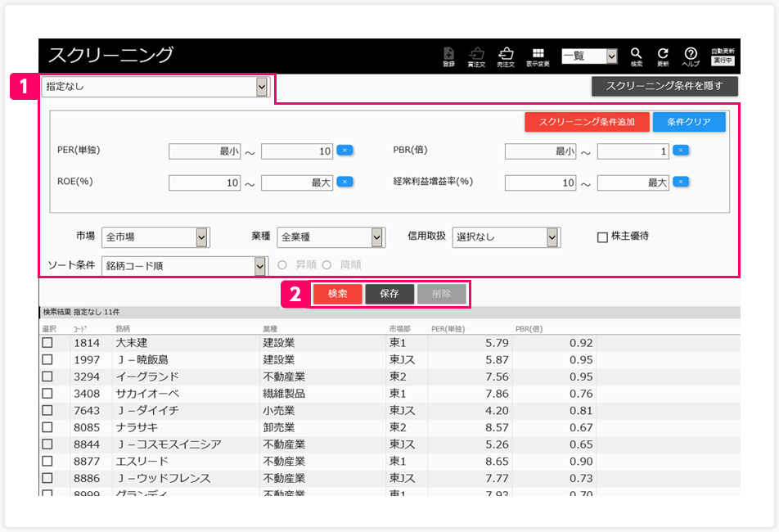
Task: Select the 昇順 radio button
Action: [x=282, y=265]
